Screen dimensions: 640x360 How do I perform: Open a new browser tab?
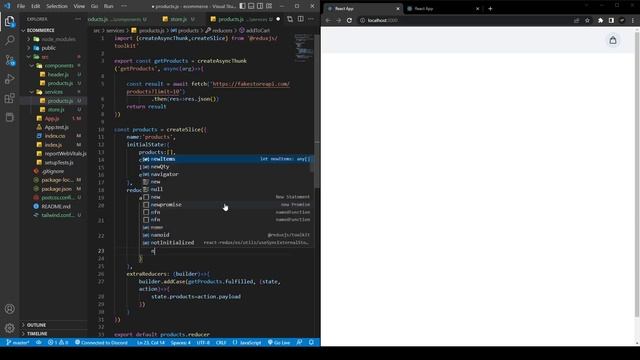coord(490,8)
